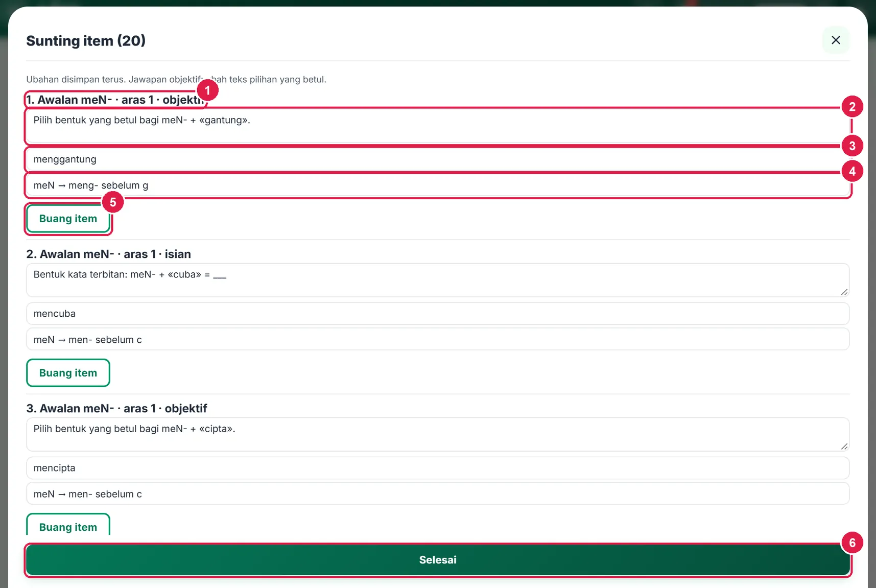Image resolution: width=876 pixels, height=588 pixels.
Task: Remove item 1 with Buang item
Action: pyautogui.click(x=68, y=219)
